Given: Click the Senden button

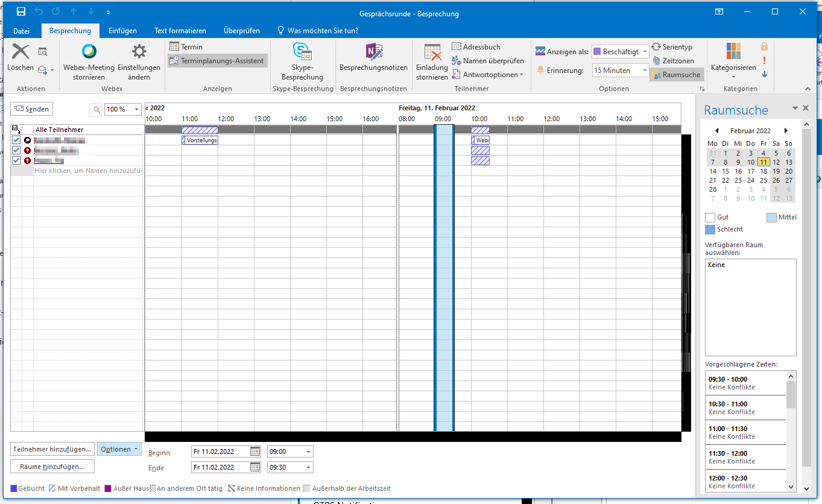Looking at the screenshot, I should click(31, 109).
